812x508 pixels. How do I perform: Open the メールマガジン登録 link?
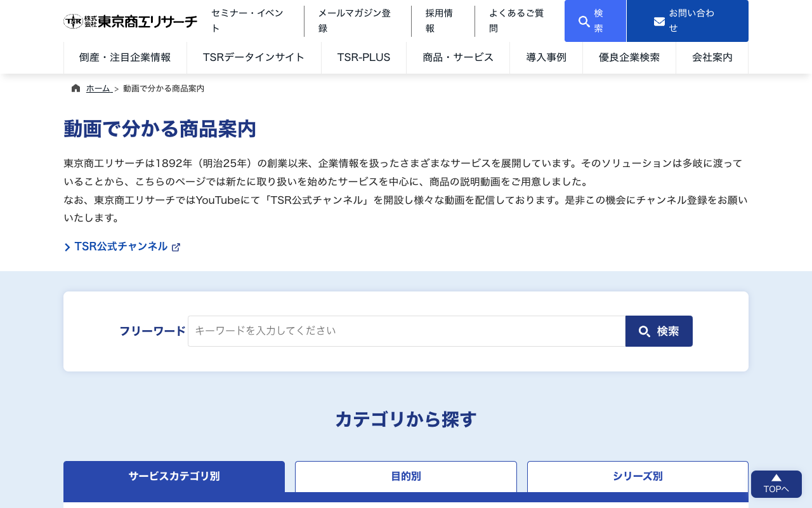click(x=355, y=21)
